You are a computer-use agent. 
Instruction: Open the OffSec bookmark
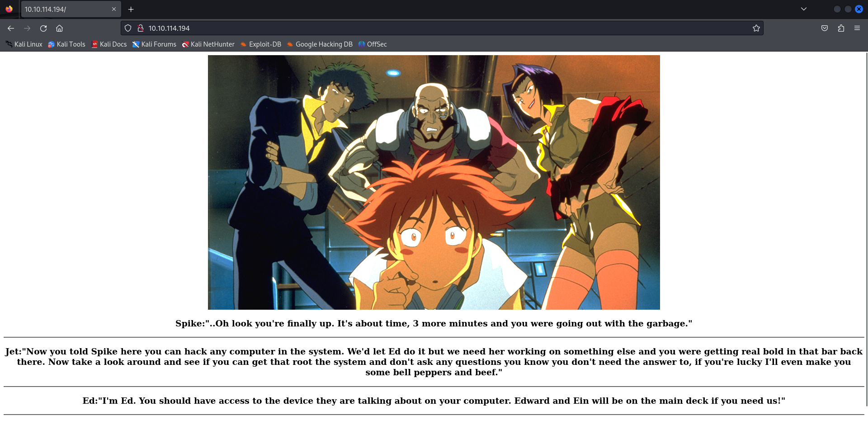(373, 44)
